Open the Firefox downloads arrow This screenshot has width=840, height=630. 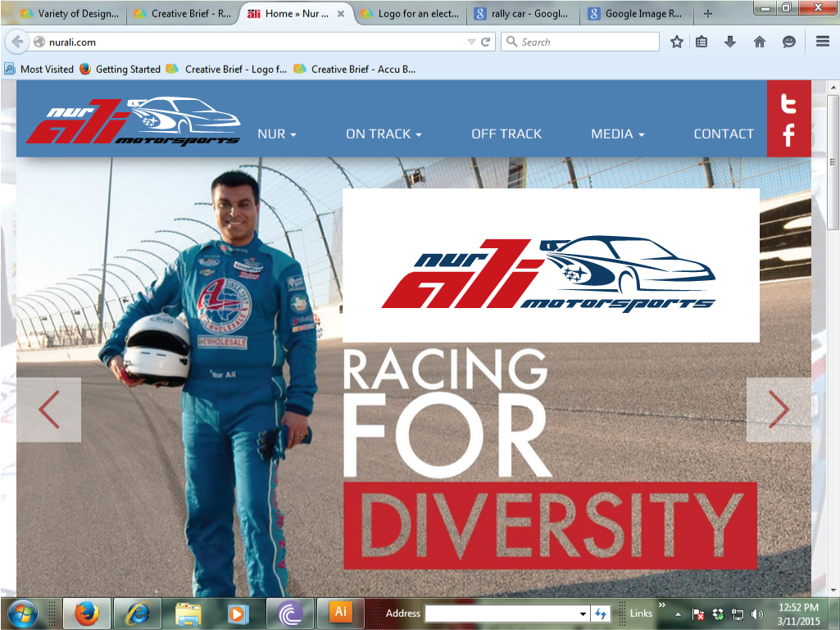[730, 42]
